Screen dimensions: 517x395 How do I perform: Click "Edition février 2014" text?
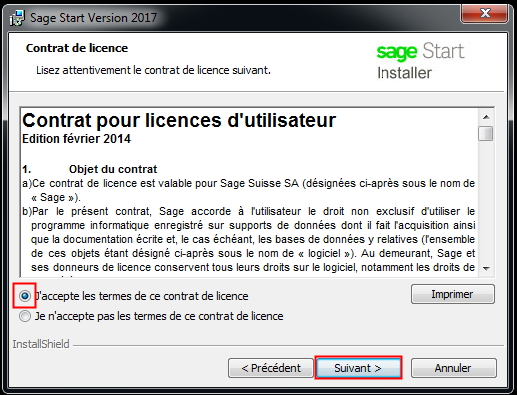[76, 139]
